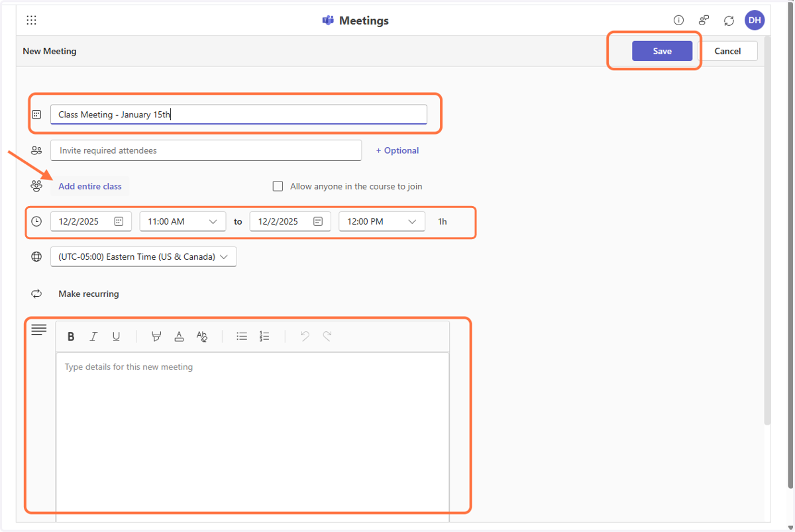Click the redo arrow in the editor
The image size is (795, 532).
327,337
